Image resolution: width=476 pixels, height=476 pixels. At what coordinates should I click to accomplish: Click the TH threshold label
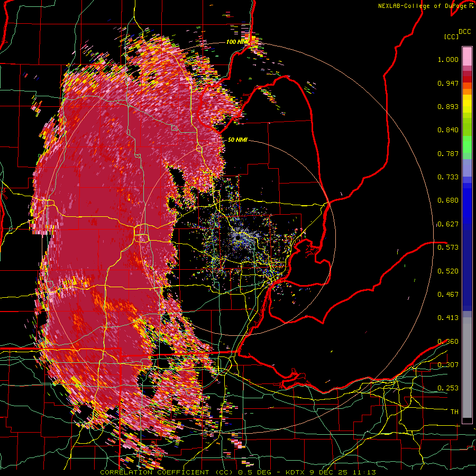(x=454, y=411)
